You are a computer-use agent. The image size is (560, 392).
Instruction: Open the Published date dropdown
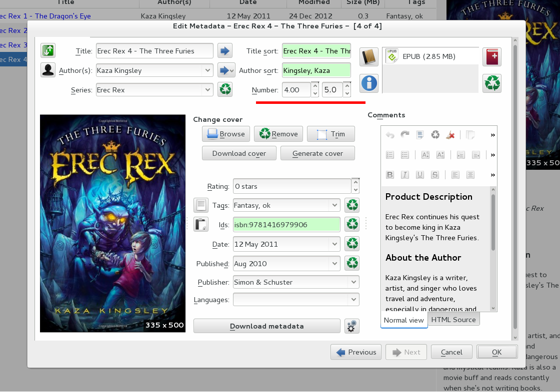334,264
